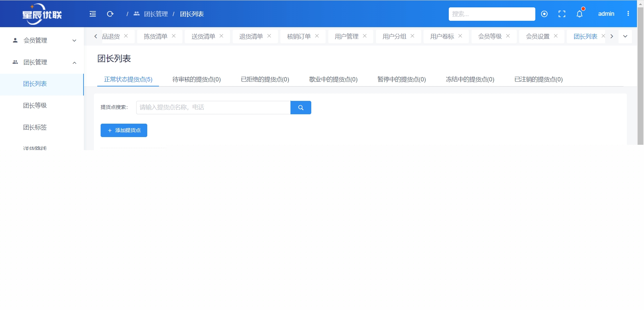The height and width of the screenshot is (310, 644).
Task: Close the 用户分组 tab
Action: pyautogui.click(x=412, y=36)
